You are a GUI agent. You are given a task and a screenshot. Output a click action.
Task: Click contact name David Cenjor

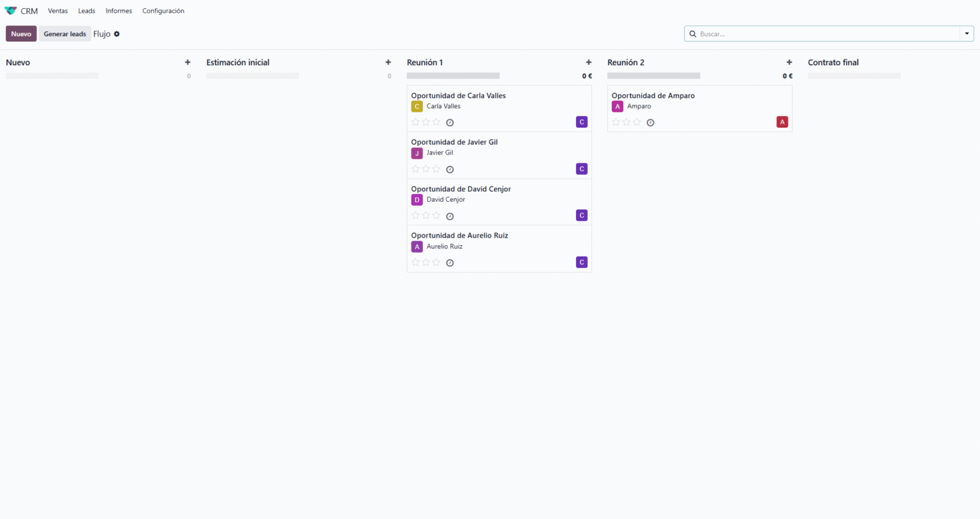[x=445, y=199]
